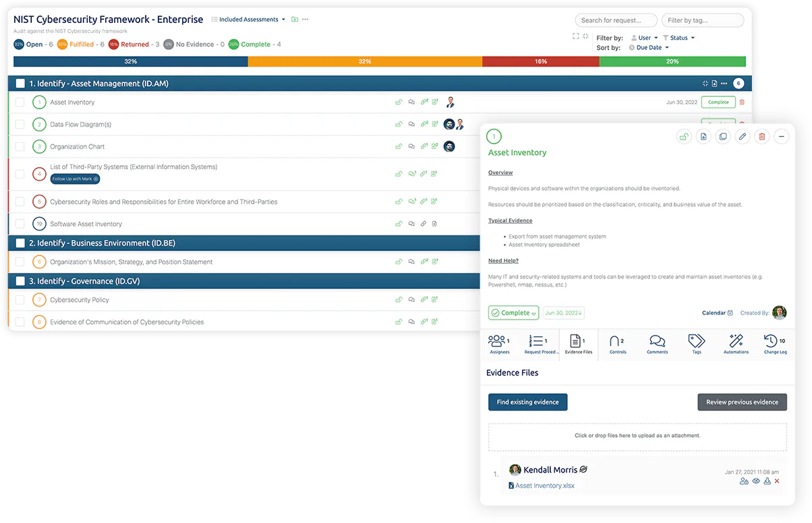The height and width of the screenshot is (523, 812).
Task: Click Complete button on Asset Inventory row
Action: [x=718, y=102]
